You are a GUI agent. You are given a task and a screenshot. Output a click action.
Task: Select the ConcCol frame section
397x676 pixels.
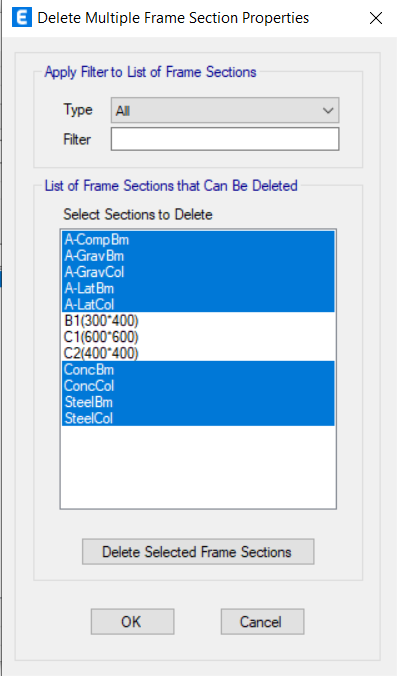(198, 386)
